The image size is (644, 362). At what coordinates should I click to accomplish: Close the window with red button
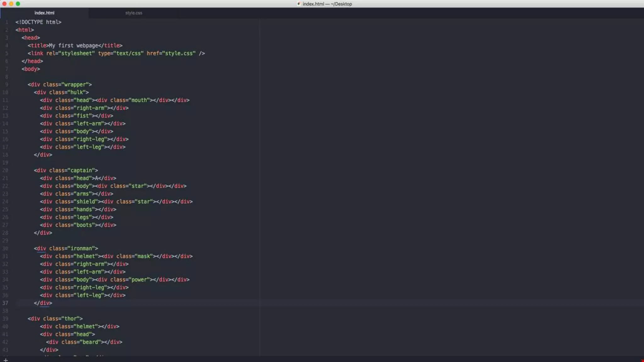pos(4,4)
